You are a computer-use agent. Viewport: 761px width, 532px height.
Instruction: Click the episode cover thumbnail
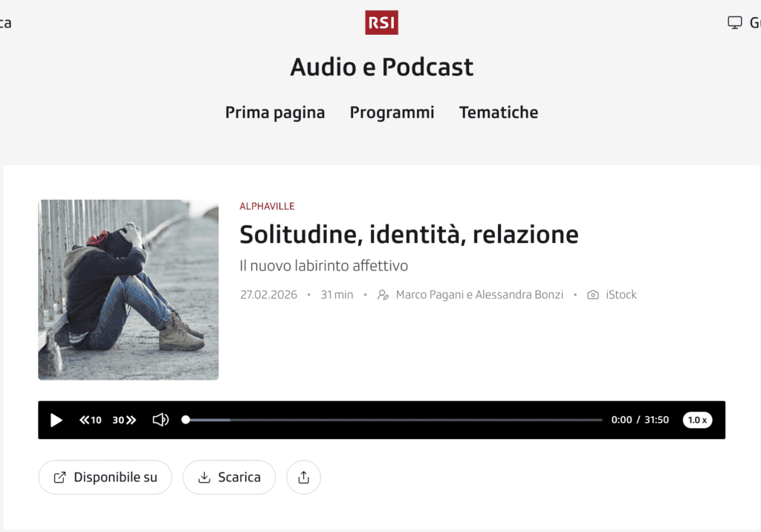[129, 290]
